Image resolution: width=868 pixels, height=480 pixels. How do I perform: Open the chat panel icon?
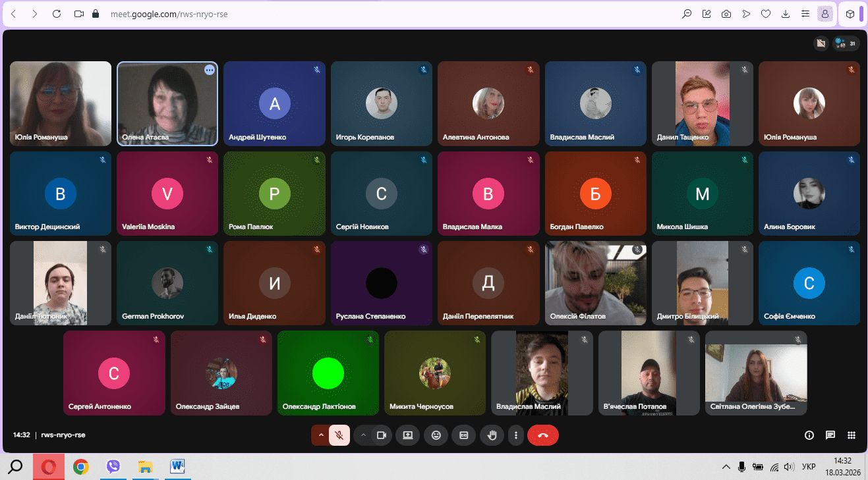(830, 435)
